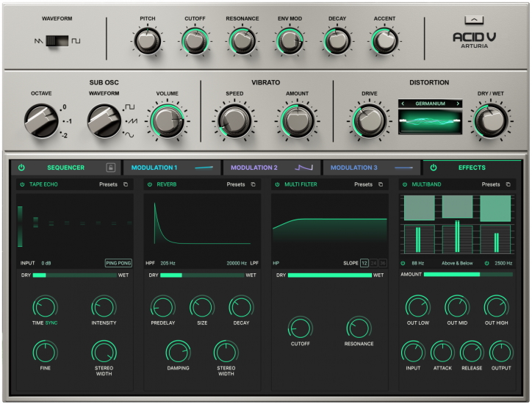Select the 36 dB slope button

point(383,263)
